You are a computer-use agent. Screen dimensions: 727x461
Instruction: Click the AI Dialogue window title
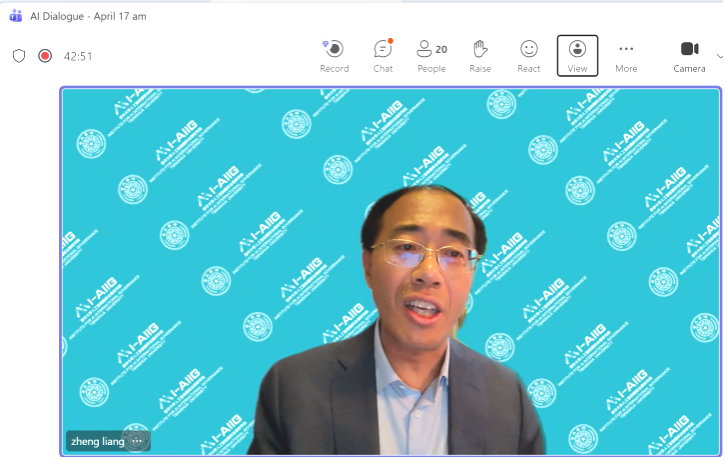[88, 16]
